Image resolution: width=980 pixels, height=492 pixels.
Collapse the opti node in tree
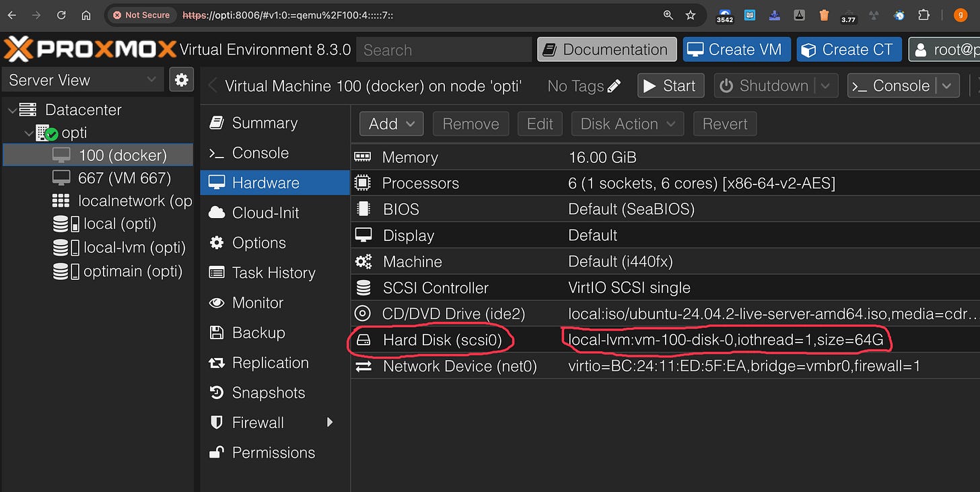tap(28, 133)
